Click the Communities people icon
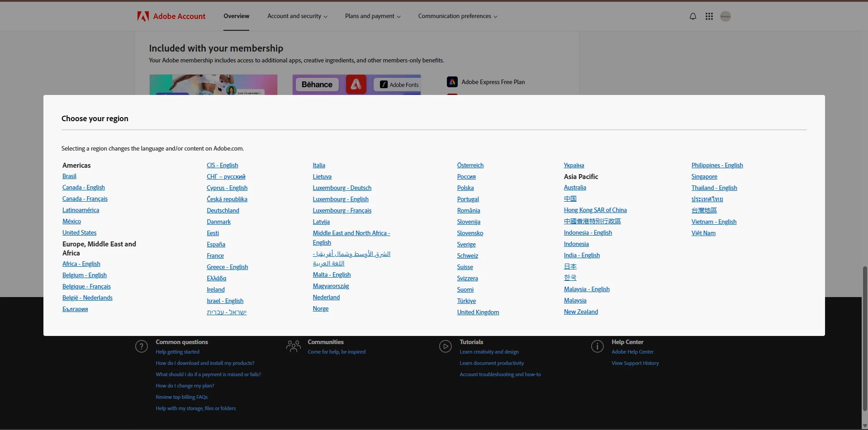The height and width of the screenshot is (430, 868). coord(294,346)
